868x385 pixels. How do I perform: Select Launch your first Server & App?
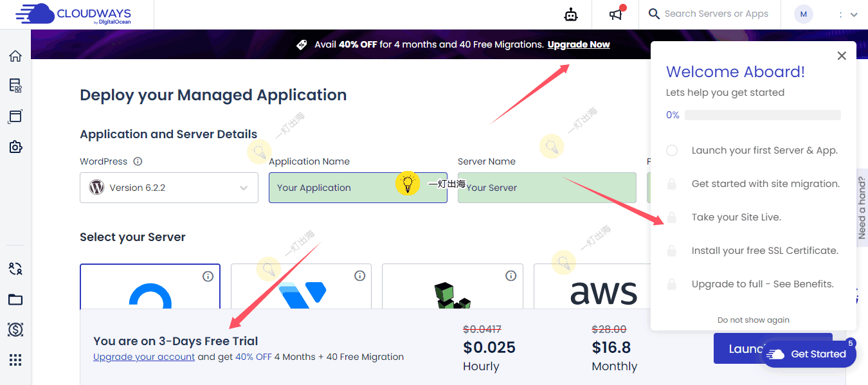click(x=764, y=150)
